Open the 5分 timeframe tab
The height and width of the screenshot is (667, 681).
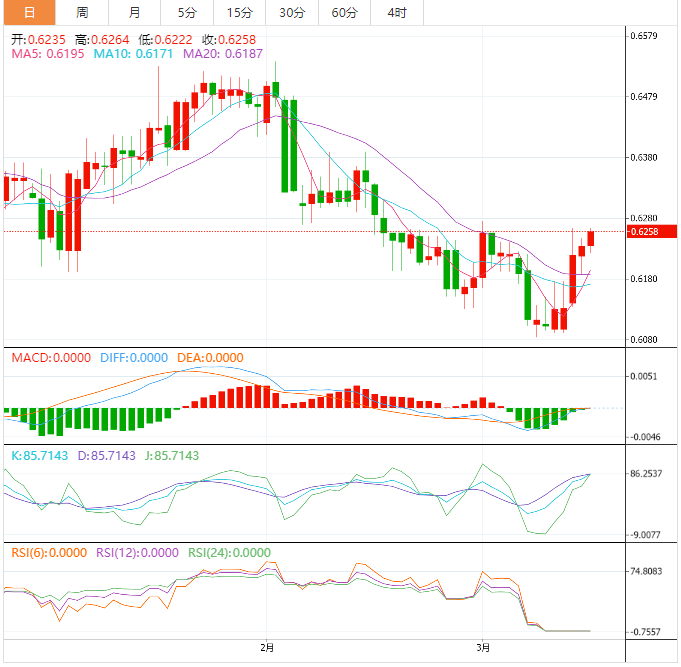click(x=187, y=13)
